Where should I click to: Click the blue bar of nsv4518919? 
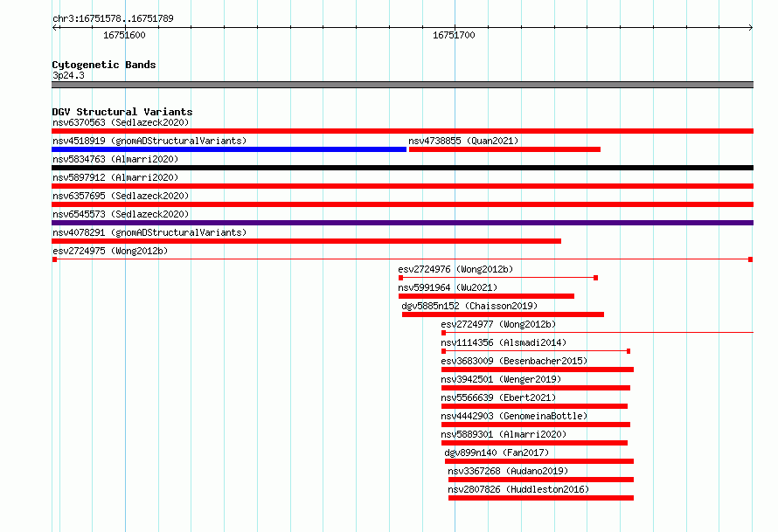point(229,149)
